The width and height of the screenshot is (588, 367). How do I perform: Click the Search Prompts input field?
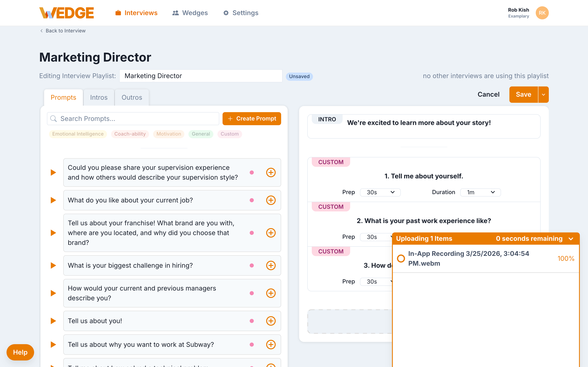[x=136, y=119]
